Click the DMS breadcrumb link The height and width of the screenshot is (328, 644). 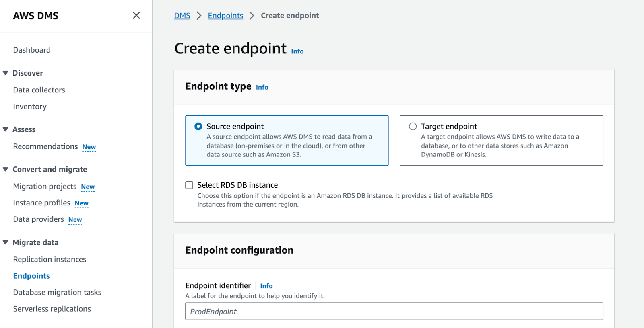[x=182, y=16]
